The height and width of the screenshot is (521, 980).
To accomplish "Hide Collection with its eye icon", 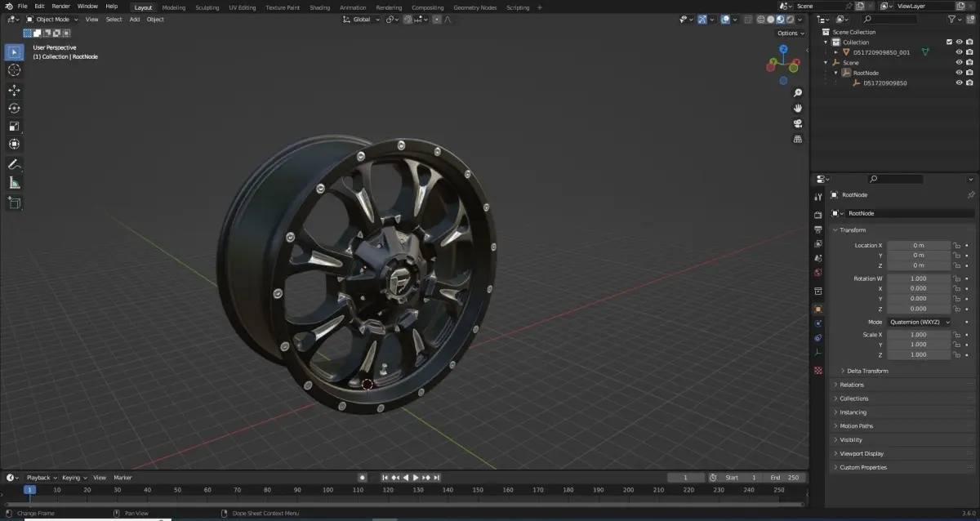I will coord(960,42).
